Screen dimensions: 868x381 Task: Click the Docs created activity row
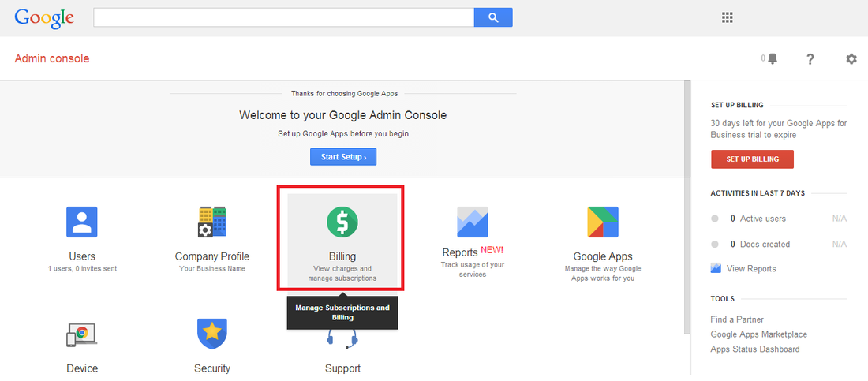pos(779,245)
